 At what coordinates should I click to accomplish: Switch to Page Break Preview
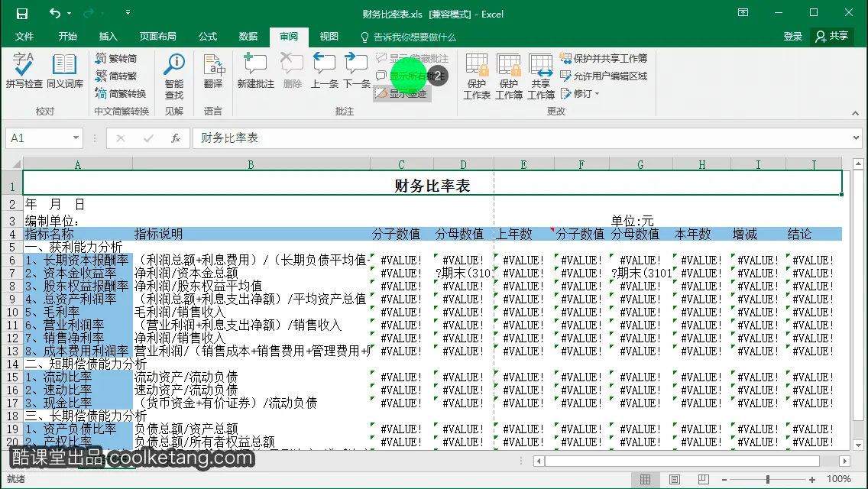click(x=704, y=480)
